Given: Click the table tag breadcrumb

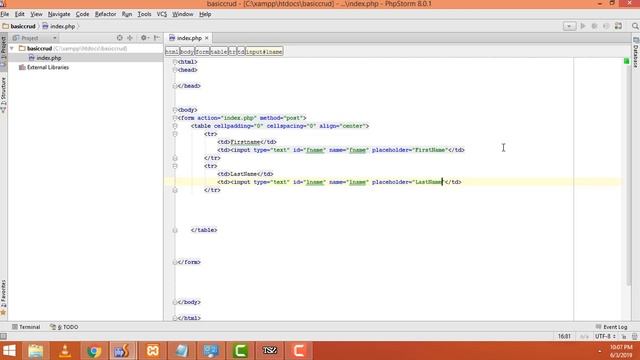Looking at the screenshot, I should (x=219, y=52).
